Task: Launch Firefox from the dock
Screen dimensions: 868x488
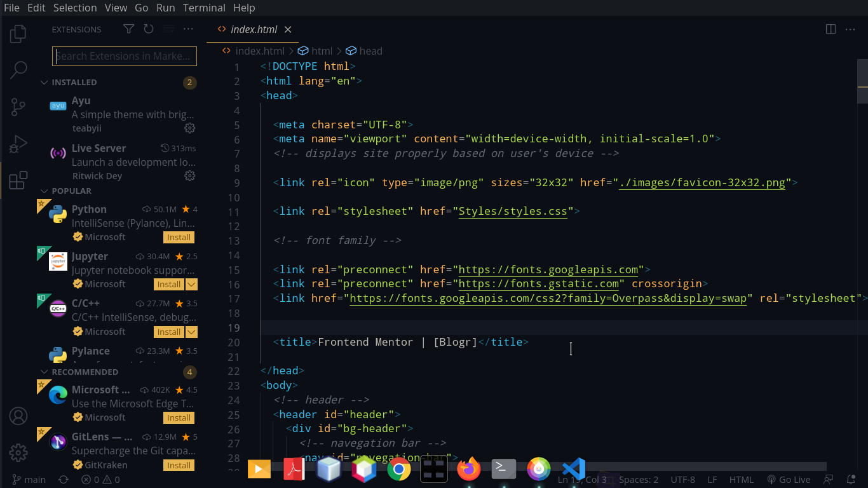Action: pyautogui.click(x=469, y=470)
